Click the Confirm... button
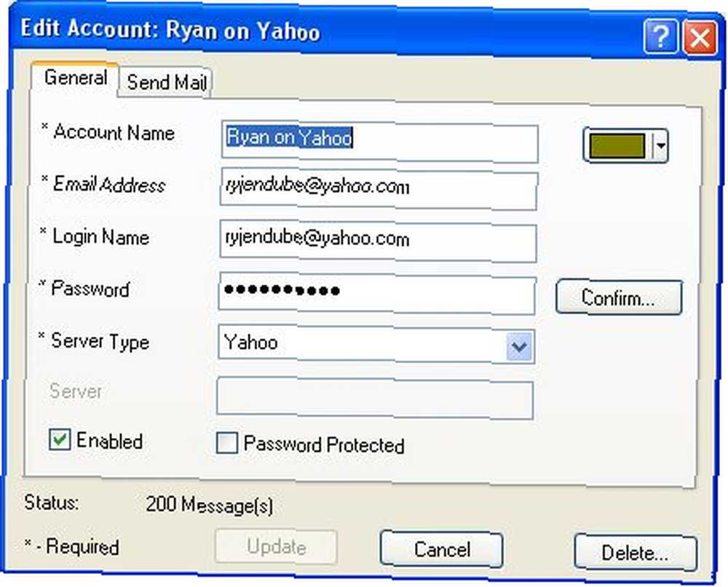This screenshot has width=728, height=587. (619, 298)
